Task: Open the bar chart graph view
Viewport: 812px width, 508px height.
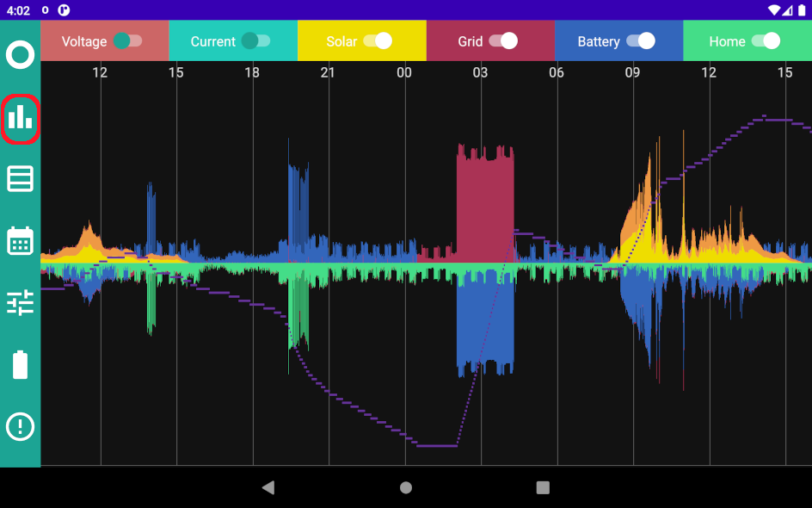Action: point(20,118)
